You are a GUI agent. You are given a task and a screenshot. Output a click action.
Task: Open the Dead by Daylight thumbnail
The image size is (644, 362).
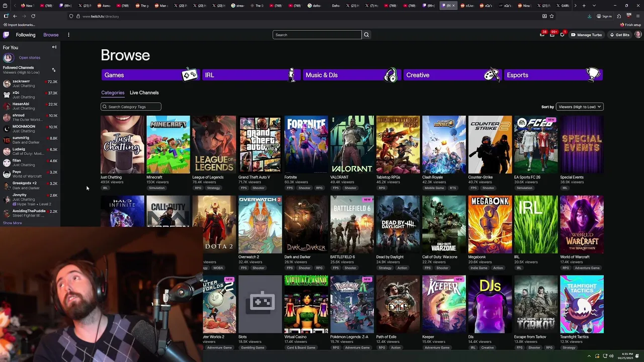point(398,224)
